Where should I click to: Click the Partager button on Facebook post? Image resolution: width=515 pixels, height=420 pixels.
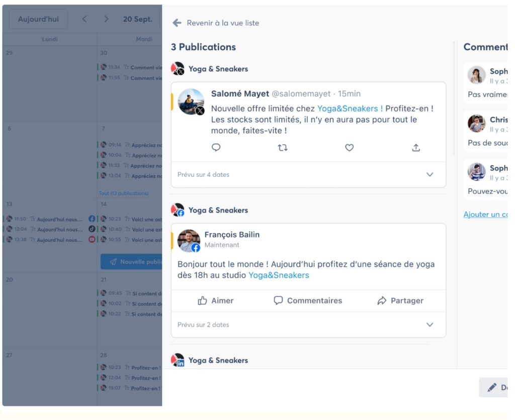click(x=400, y=300)
